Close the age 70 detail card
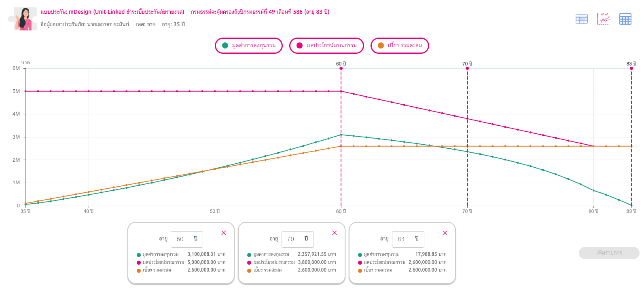This screenshot has height=295, width=644. [x=335, y=233]
